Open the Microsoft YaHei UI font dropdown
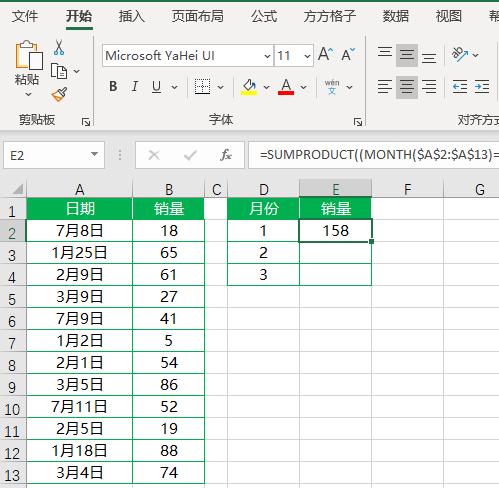This screenshot has height=488, width=499. pyautogui.click(x=267, y=56)
